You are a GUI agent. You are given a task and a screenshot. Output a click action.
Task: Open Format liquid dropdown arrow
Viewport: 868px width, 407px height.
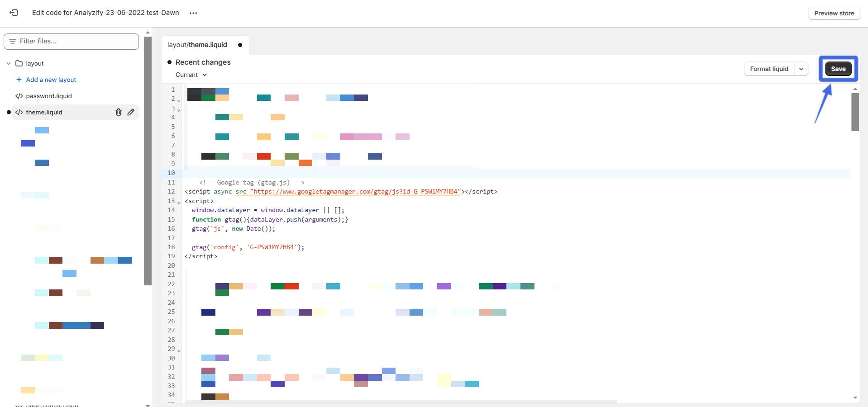pyautogui.click(x=801, y=69)
